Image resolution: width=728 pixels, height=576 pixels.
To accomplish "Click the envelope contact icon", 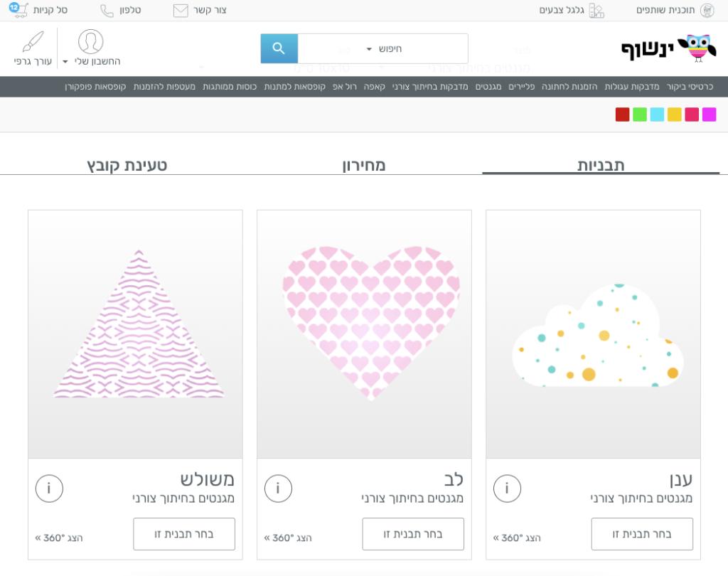I will pyautogui.click(x=181, y=11).
